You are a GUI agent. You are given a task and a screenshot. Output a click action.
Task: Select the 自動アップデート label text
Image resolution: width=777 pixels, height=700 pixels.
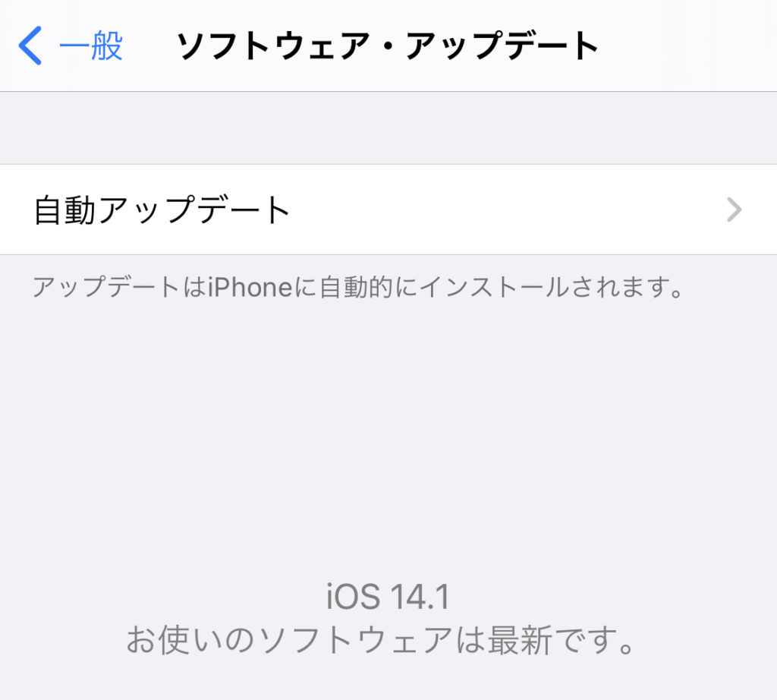click(x=162, y=210)
